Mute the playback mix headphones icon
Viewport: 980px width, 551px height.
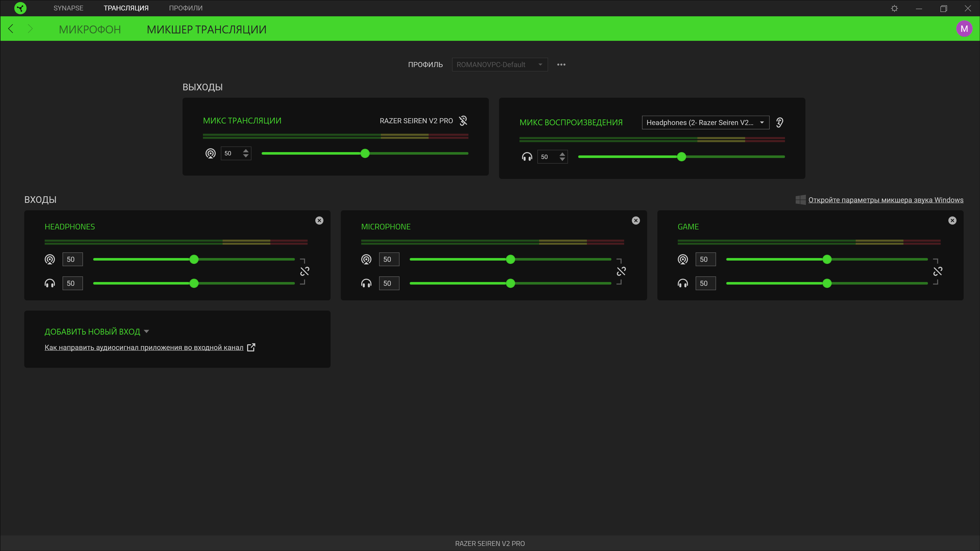tap(527, 157)
